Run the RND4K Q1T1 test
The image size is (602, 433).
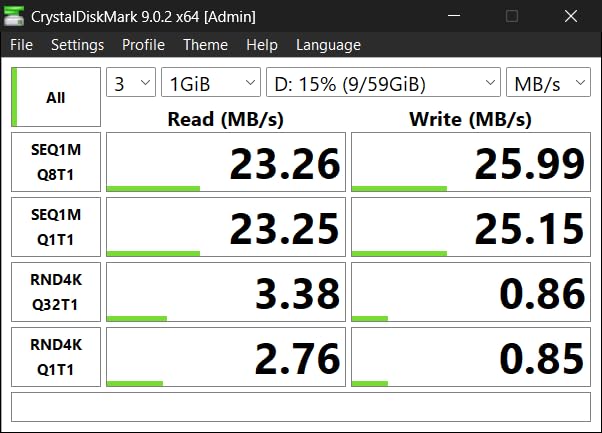[56, 357]
